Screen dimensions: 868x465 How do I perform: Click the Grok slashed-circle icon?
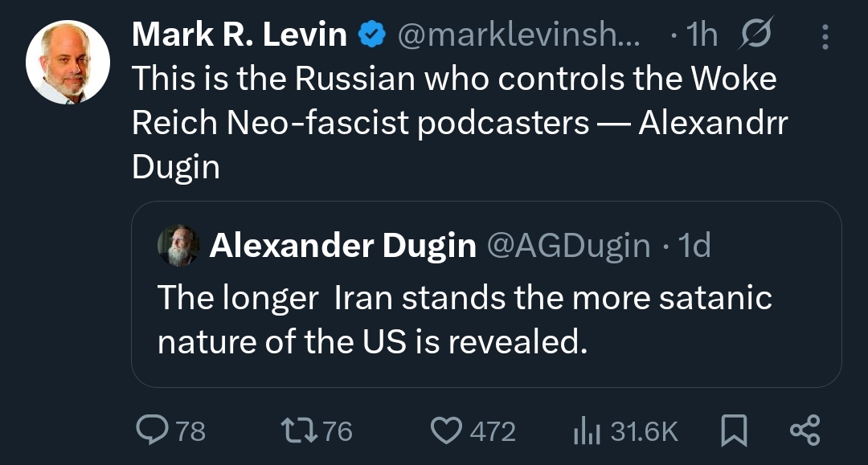pos(754,35)
